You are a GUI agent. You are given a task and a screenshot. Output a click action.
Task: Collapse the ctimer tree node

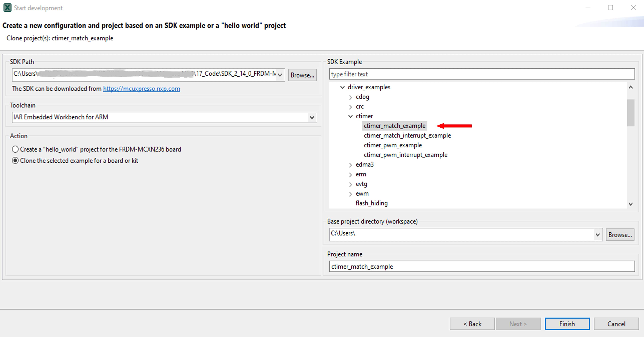tap(350, 116)
